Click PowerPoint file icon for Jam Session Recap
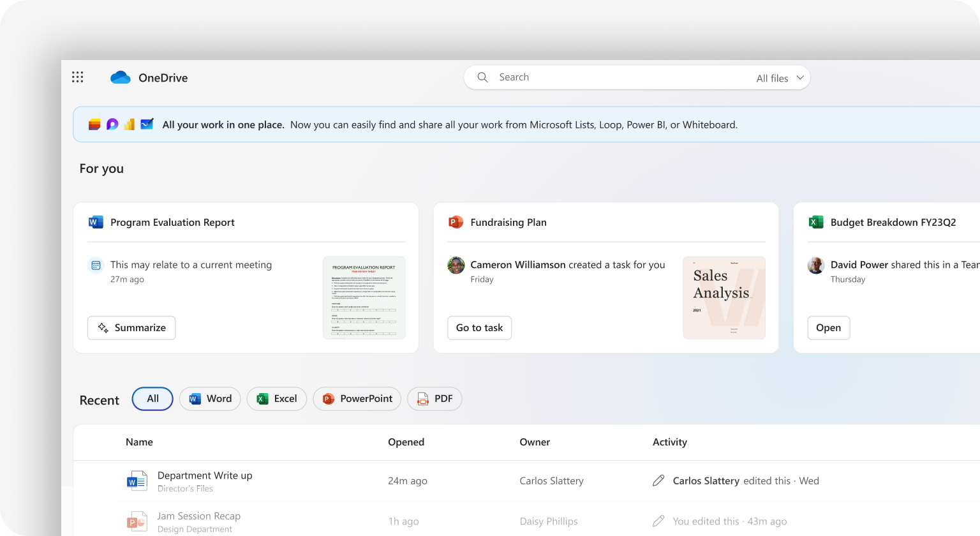This screenshot has height=536, width=980. click(x=137, y=521)
